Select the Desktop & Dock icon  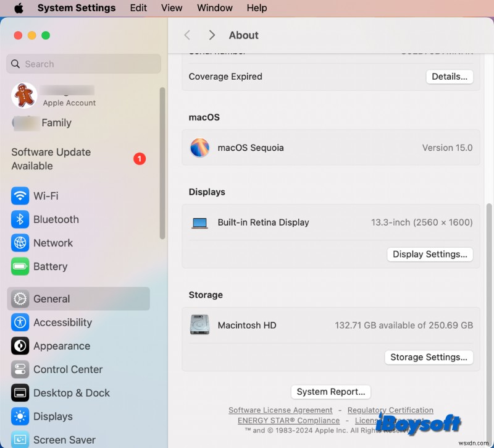pyautogui.click(x=20, y=393)
